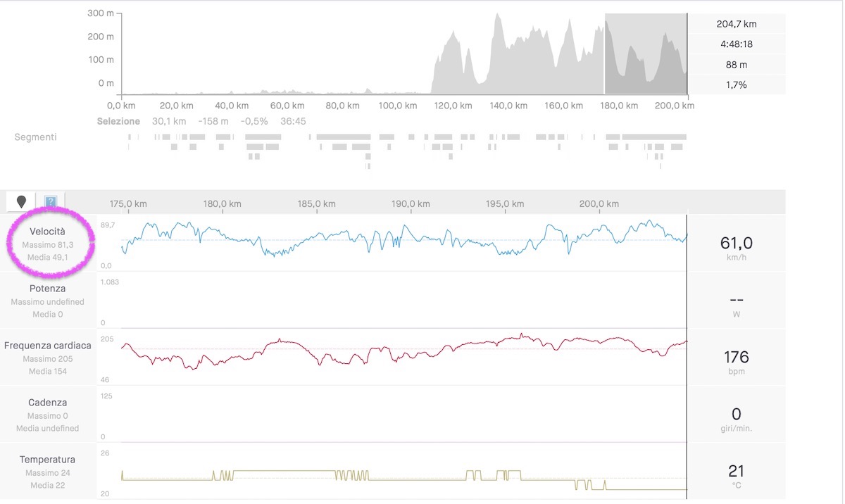
Task: Click the 21 °C temperature readout
Action: coord(736,471)
